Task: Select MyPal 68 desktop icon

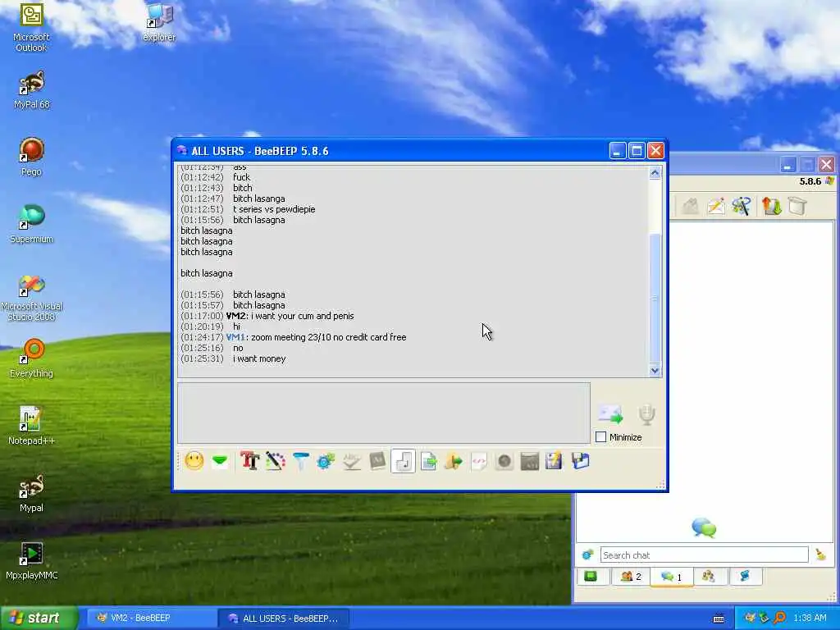Action: pos(32,90)
